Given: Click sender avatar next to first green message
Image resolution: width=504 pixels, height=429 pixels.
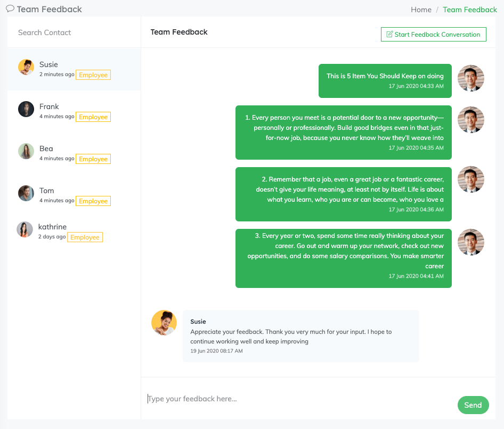Looking at the screenshot, I should pos(471,78).
